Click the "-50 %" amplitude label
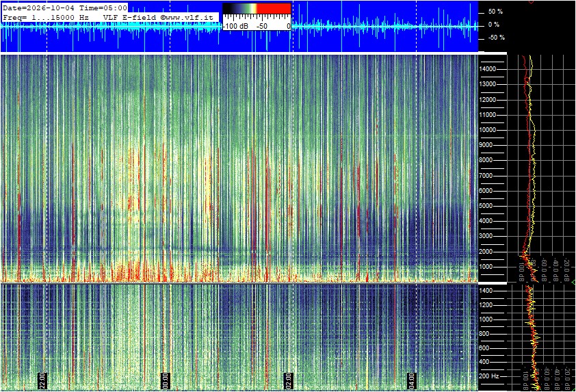 pyautogui.click(x=497, y=38)
